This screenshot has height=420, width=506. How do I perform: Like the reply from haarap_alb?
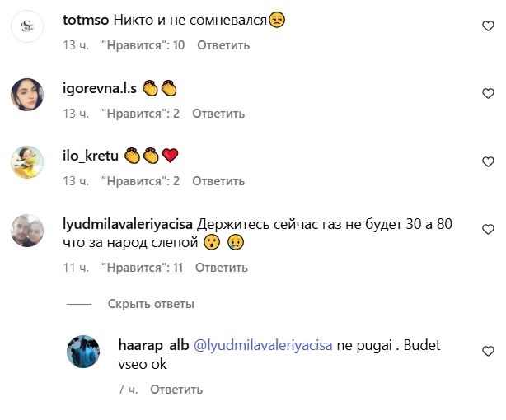point(488,351)
